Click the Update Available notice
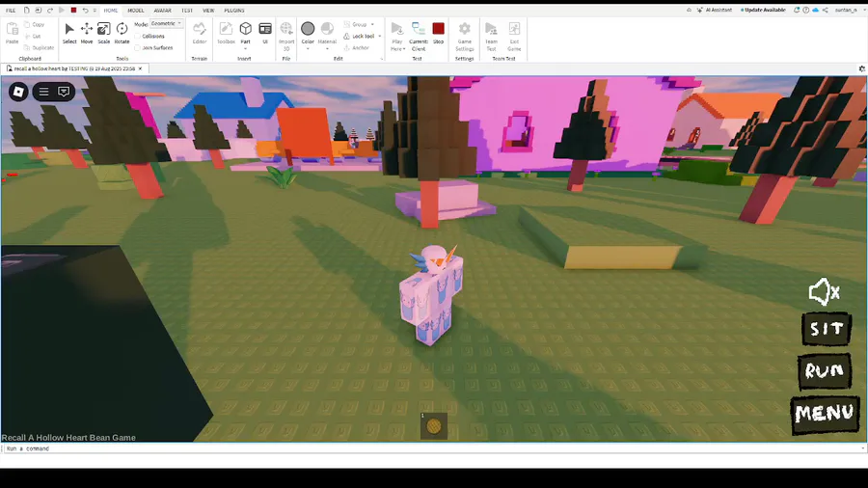This screenshot has width=868, height=488. pyautogui.click(x=763, y=10)
